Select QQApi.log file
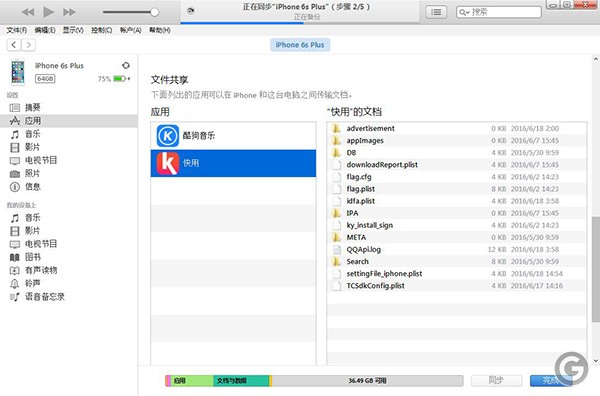This screenshot has width=600, height=396. point(457,249)
